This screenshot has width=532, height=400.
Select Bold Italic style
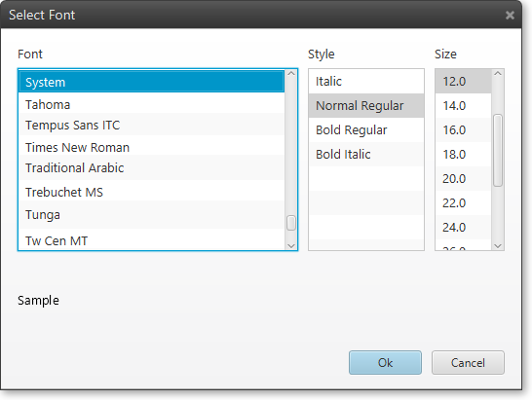[x=366, y=155]
